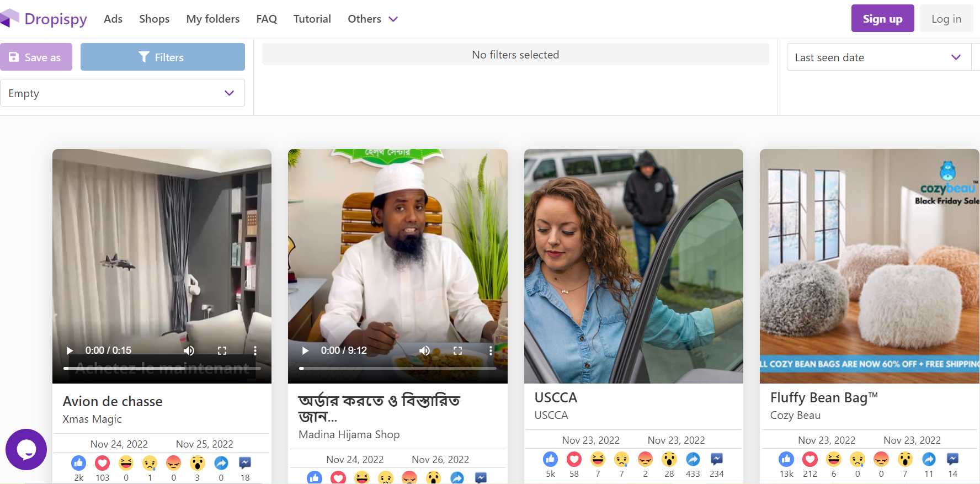The image size is (980, 484).
Task: Click the love icon on the Fluffy Bean Bag card
Action: click(x=810, y=459)
